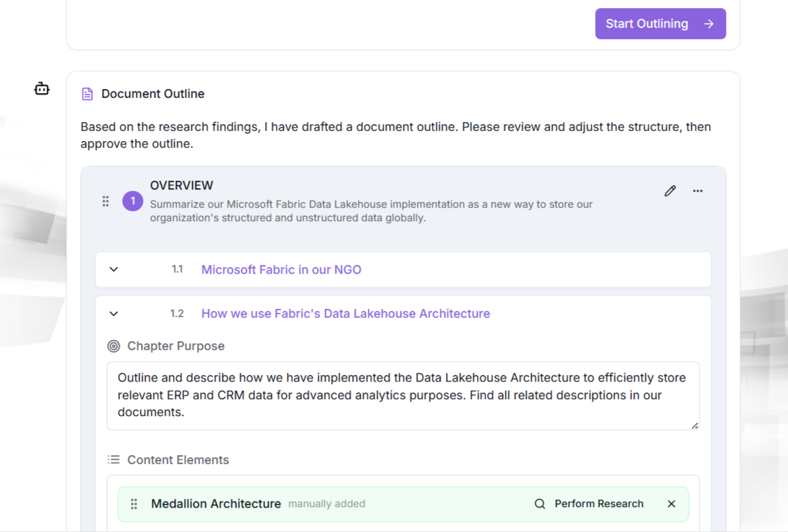Click the Chapter Purpose target icon
The height and width of the screenshot is (532, 788).
tap(114, 346)
